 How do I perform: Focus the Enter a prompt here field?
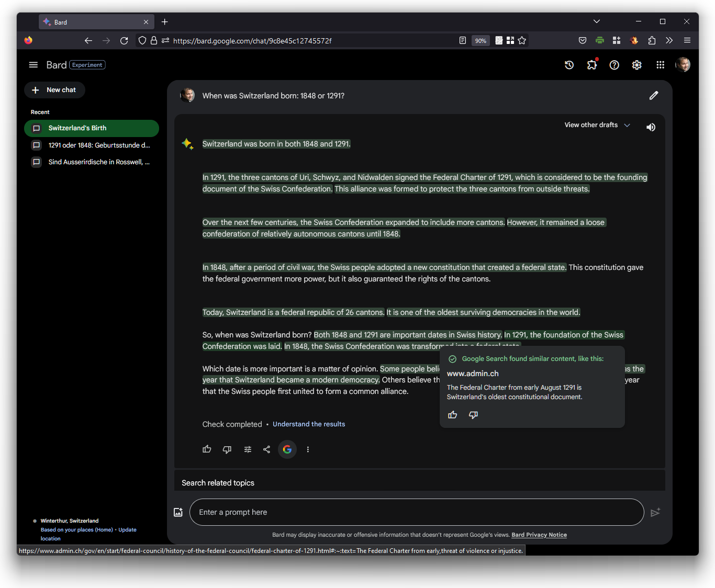(x=417, y=512)
